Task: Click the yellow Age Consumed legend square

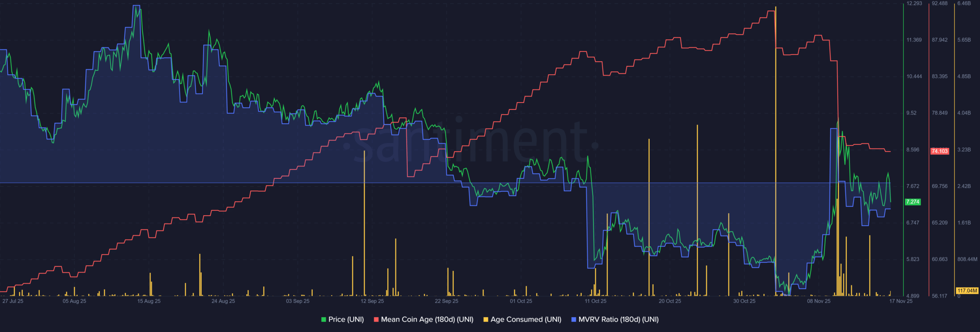Action: (486, 320)
